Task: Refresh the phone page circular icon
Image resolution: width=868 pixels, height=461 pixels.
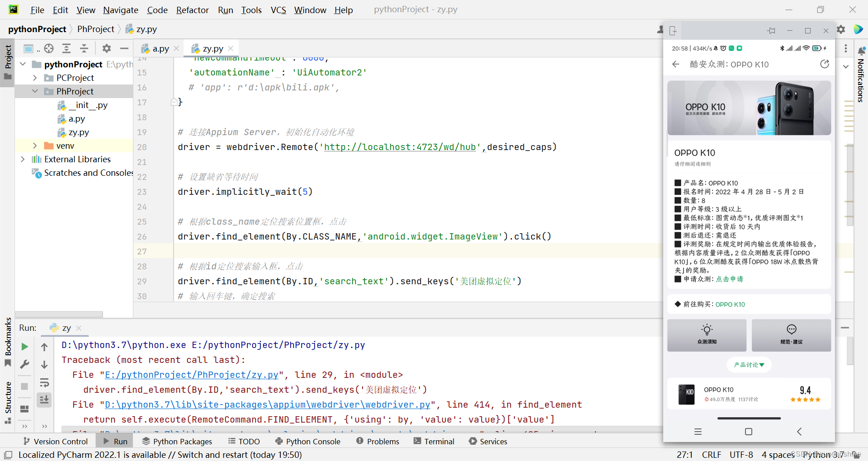Action: tap(825, 64)
